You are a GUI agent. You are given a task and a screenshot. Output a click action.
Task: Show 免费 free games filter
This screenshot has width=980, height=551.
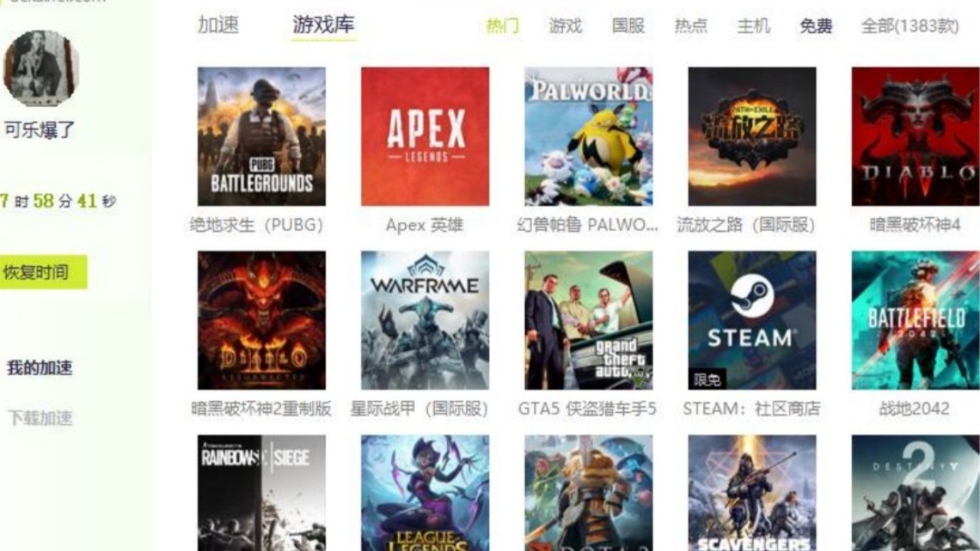[815, 26]
